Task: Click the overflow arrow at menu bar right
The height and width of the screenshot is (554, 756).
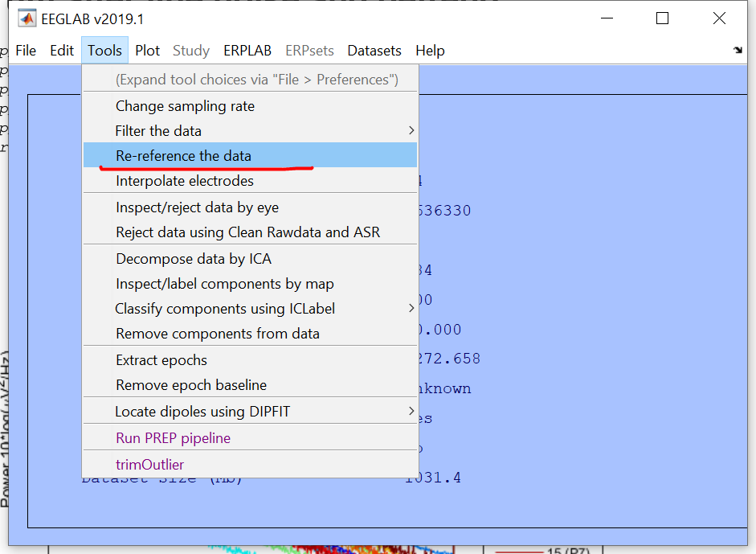Action: point(738,50)
